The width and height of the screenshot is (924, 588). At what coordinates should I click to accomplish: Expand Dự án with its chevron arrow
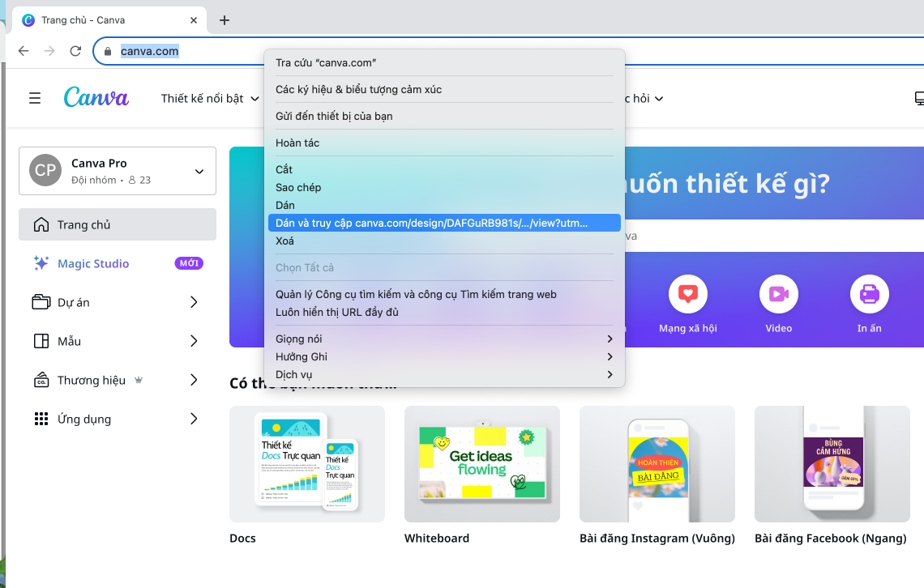(194, 302)
